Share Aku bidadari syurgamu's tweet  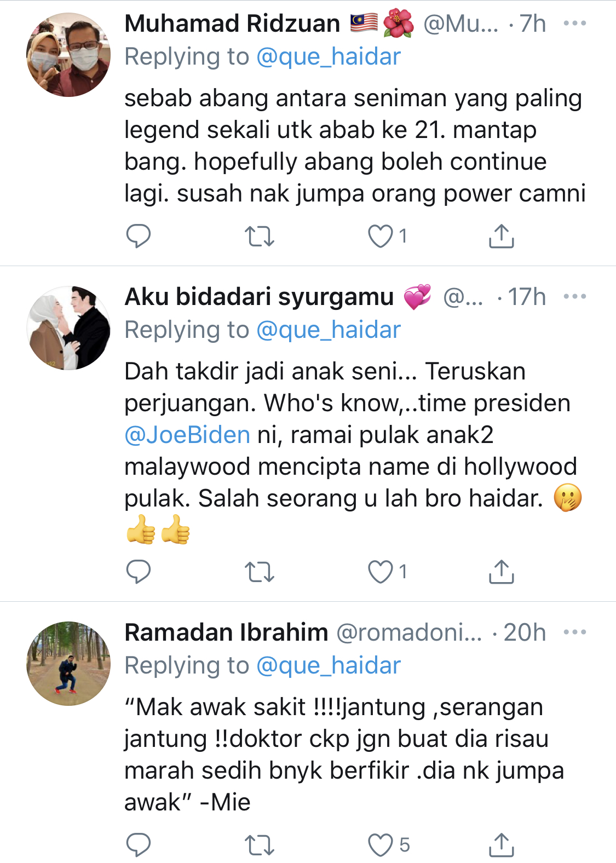click(501, 572)
